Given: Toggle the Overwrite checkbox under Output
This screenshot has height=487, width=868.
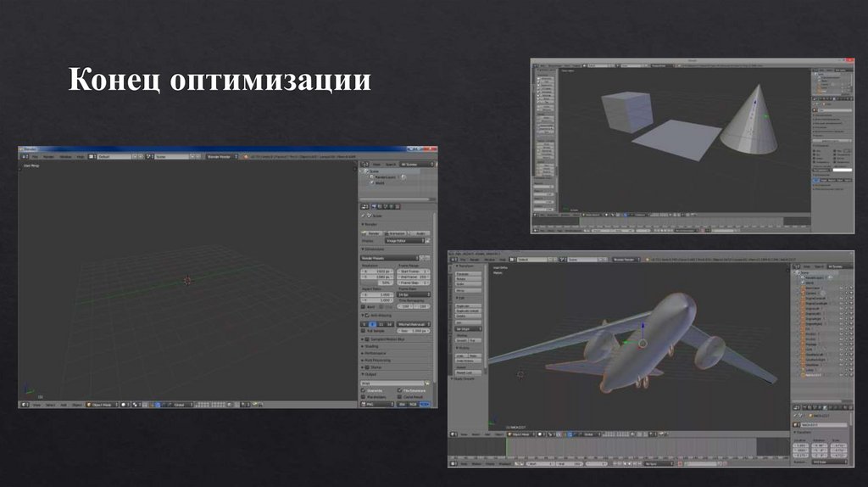Looking at the screenshot, I should click(364, 390).
